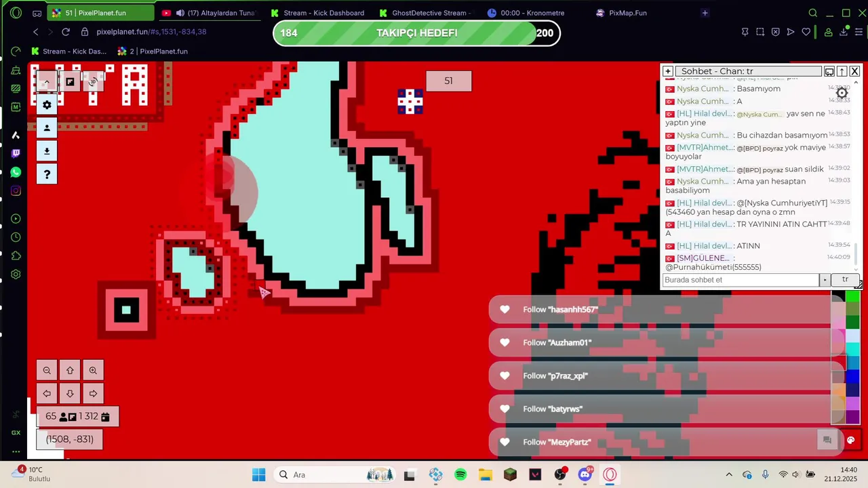Screen dimensions: 868x488
Task: Send chat message with small arrow button
Action: (x=825, y=280)
